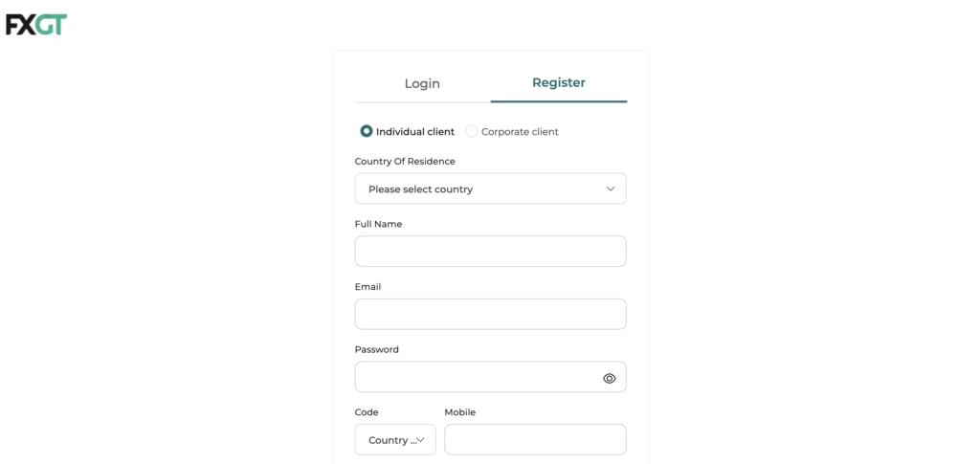Select the Register tab
Image resolution: width=980 pixels, height=464 pixels.
(x=559, y=83)
